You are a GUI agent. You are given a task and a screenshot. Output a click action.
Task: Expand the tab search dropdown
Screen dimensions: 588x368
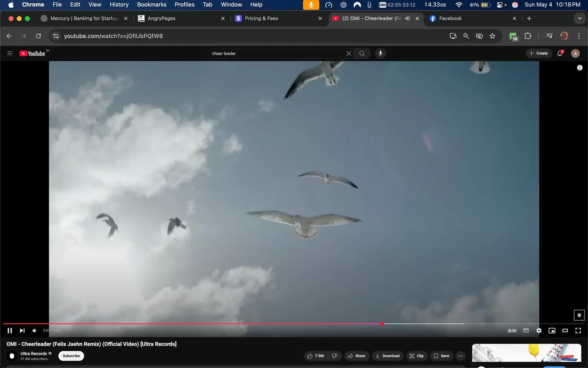coord(580,18)
